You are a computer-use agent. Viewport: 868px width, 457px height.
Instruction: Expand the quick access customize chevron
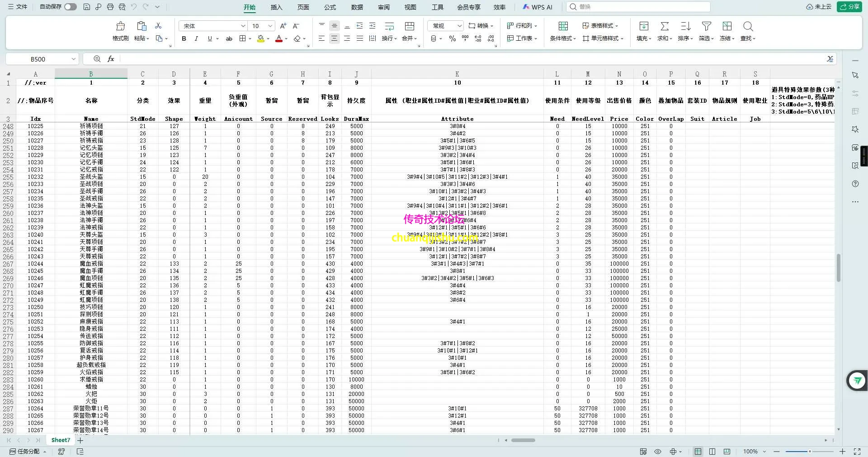pos(157,7)
